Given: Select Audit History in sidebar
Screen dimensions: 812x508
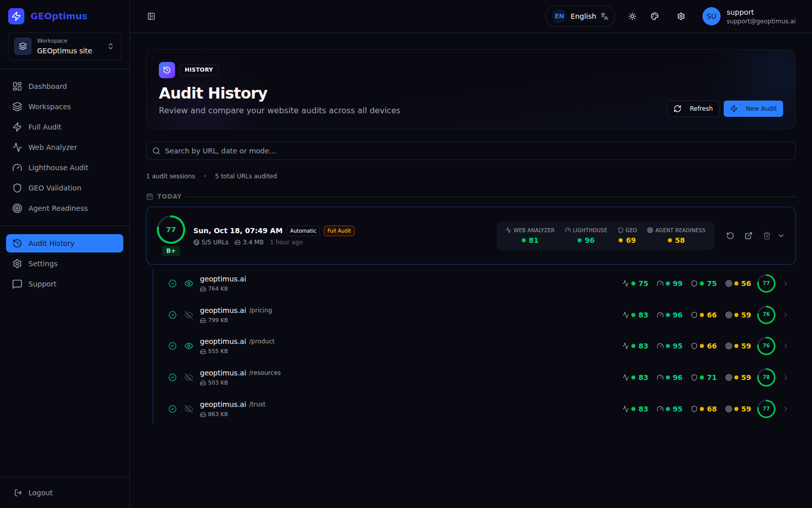Looking at the screenshot, I should [64, 243].
